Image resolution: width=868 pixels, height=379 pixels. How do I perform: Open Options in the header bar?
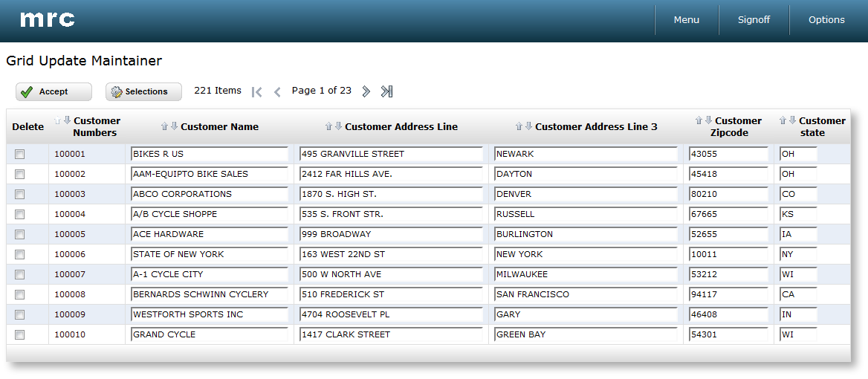pos(826,20)
